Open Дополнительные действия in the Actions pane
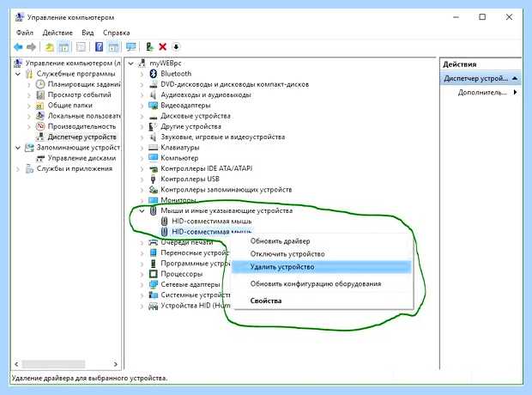Screen dimensions: 532x395 [481, 93]
